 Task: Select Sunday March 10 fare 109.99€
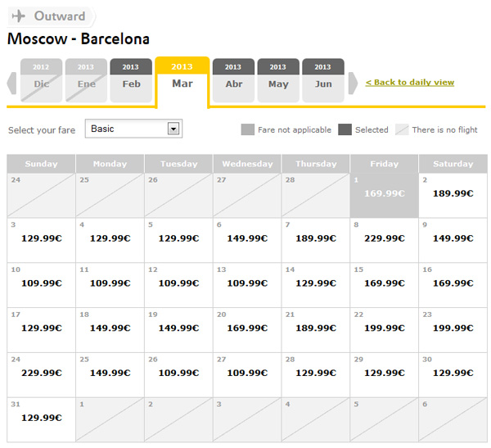(41, 283)
